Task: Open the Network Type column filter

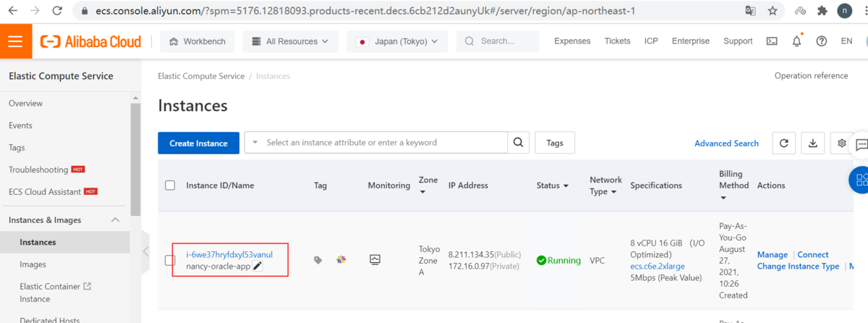Action: click(x=614, y=192)
